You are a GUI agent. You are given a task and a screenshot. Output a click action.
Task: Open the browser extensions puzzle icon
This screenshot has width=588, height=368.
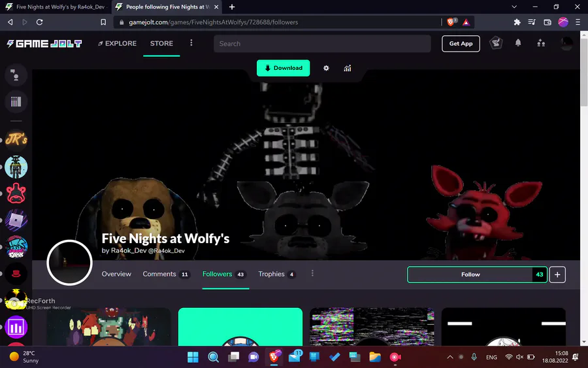517,22
